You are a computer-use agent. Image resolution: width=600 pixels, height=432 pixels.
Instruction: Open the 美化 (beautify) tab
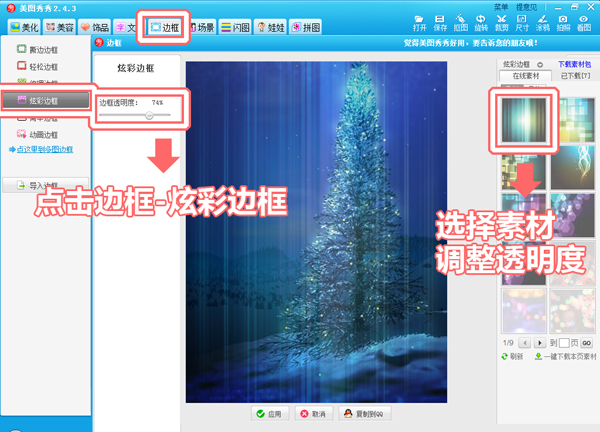(x=24, y=27)
